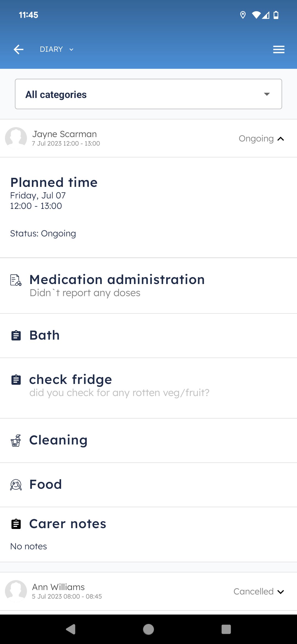Viewport: 297px width, 644px height.
Task: Tap the check fridge clipboard icon
Action: (x=16, y=380)
